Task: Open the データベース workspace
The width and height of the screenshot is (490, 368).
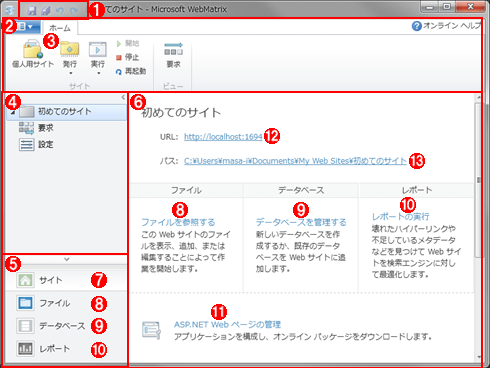Action: click(x=66, y=326)
